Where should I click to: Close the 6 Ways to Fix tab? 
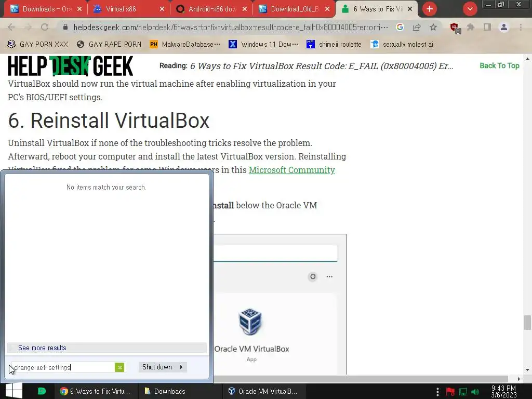click(410, 9)
